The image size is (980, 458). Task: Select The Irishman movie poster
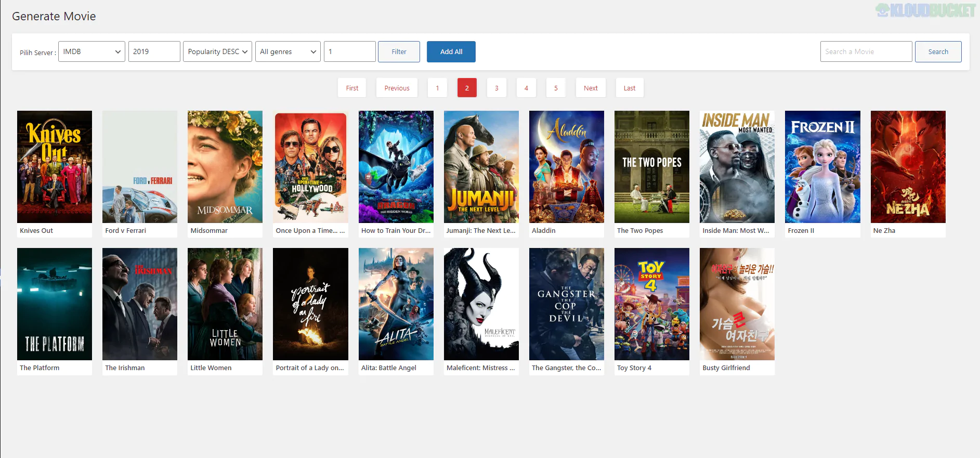pyautogui.click(x=140, y=304)
